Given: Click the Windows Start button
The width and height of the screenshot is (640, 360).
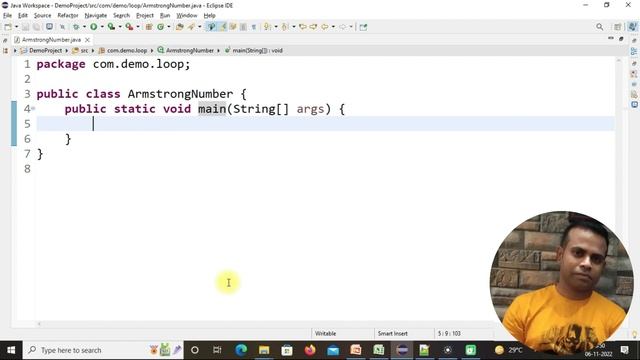Looking at the screenshot, I should click(x=11, y=350).
